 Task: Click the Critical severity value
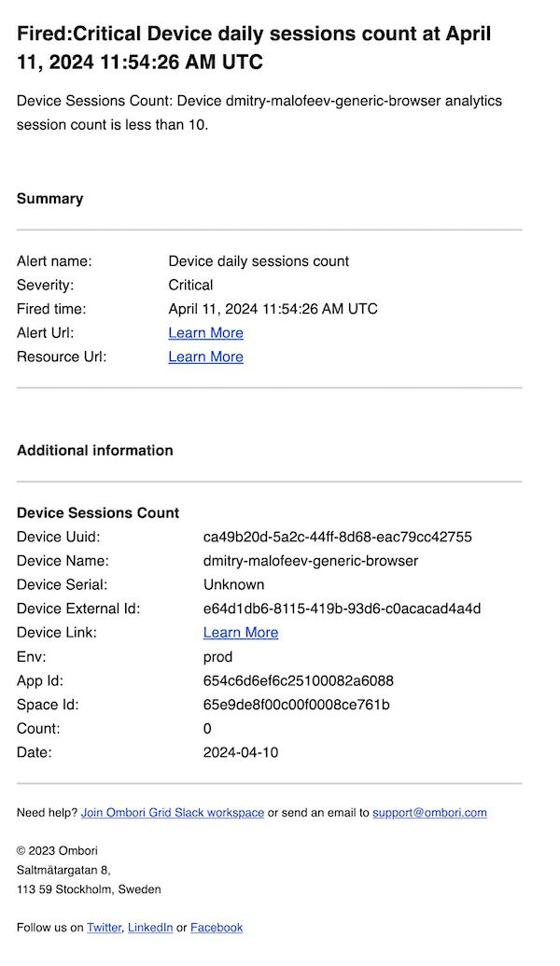click(190, 285)
